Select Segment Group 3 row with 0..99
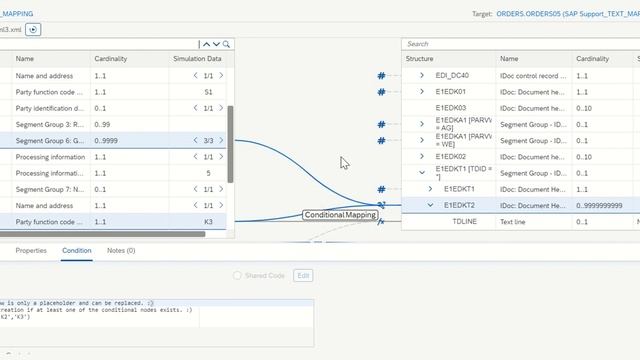Image resolution: width=640 pixels, height=360 pixels. (113, 124)
